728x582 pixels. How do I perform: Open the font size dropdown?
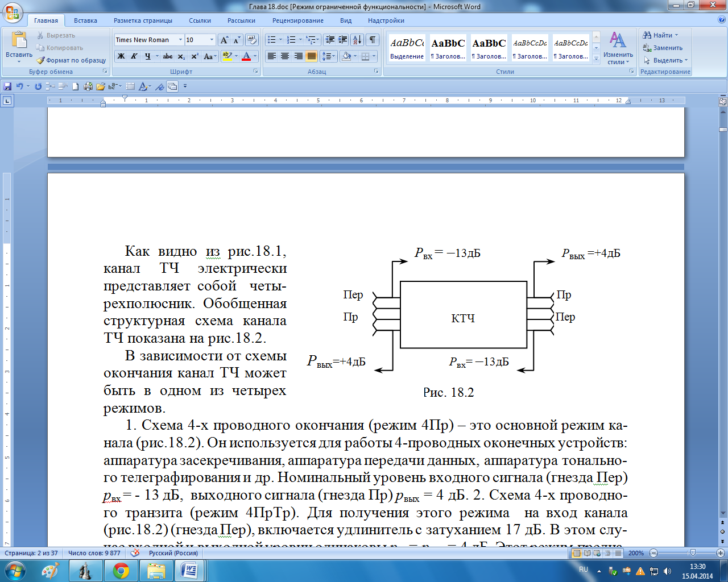tap(212, 40)
